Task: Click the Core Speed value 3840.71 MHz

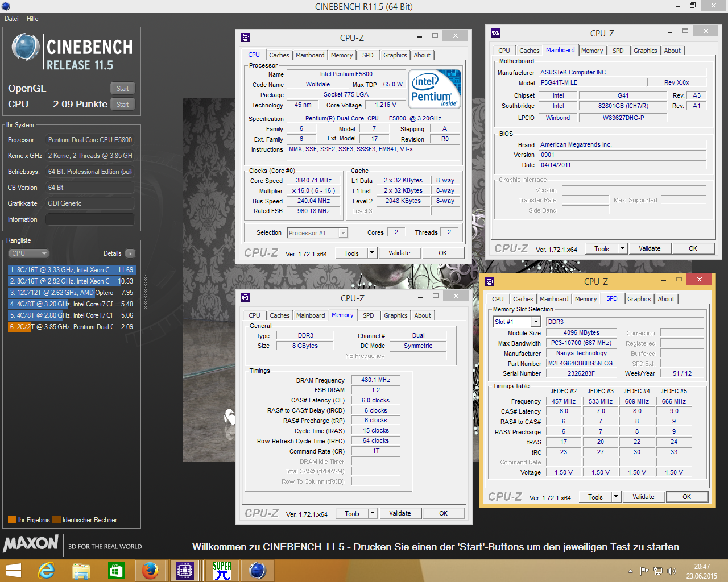Action: pyautogui.click(x=313, y=180)
